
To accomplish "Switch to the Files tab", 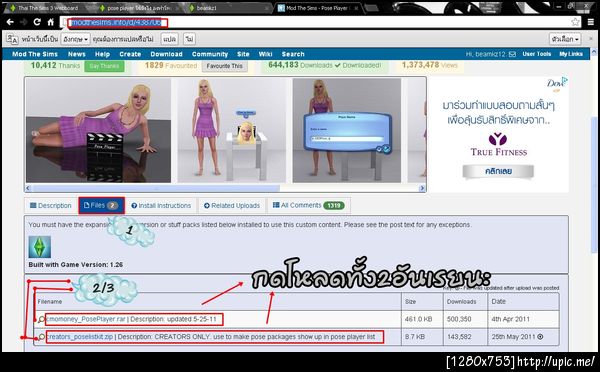I will [x=101, y=206].
